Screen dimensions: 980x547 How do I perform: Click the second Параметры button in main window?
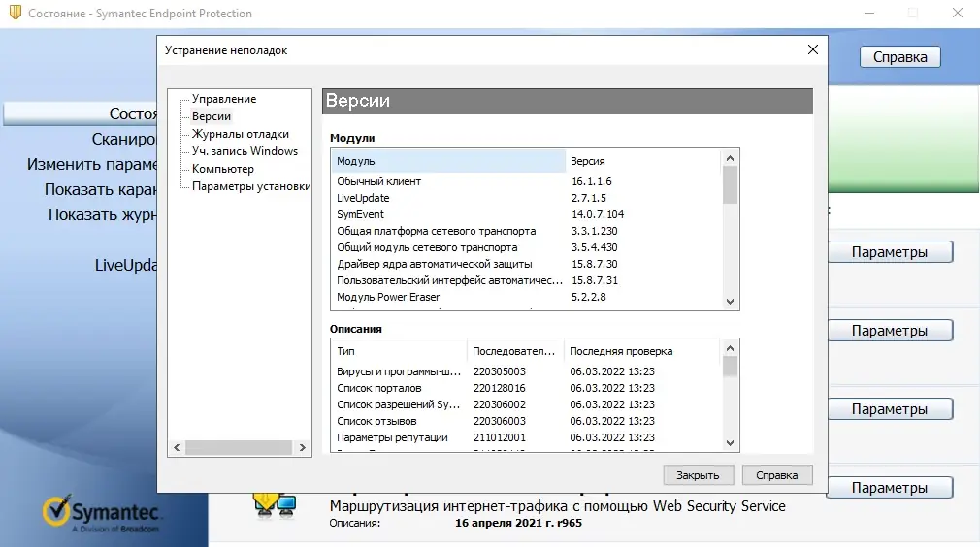point(890,331)
